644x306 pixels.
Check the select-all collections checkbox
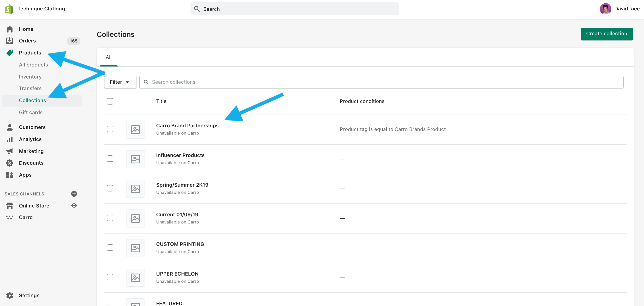(x=110, y=101)
